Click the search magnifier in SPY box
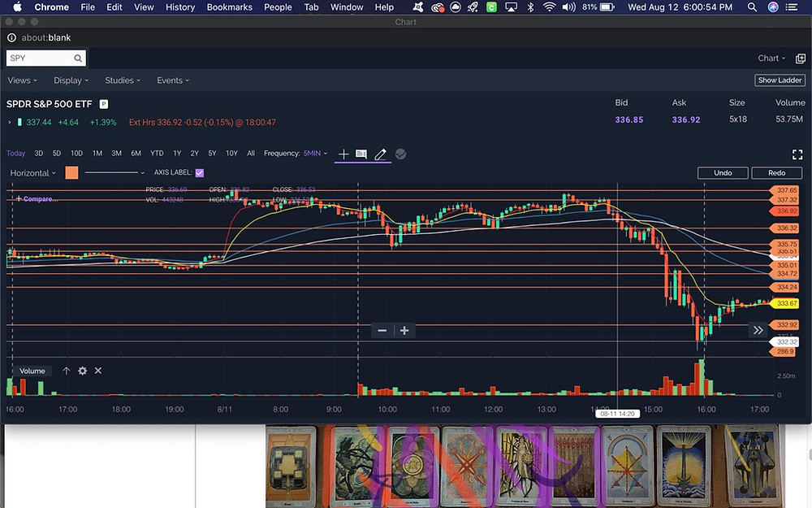The width and height of the screenshot is (812, 508). (x=78, y=58)
